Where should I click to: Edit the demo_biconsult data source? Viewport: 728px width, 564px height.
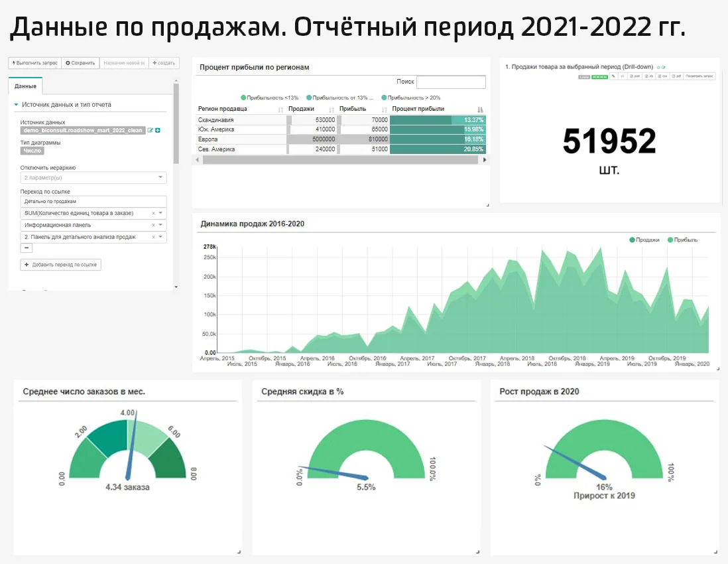151,130
